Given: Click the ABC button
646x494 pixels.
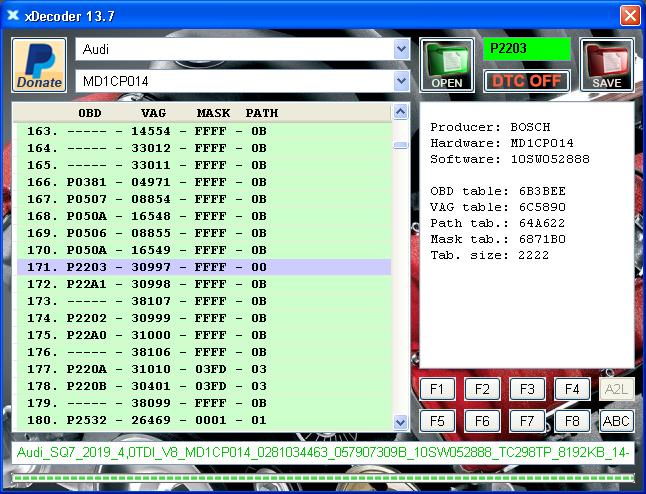Looking at the screenshot, I should (617, 421).
